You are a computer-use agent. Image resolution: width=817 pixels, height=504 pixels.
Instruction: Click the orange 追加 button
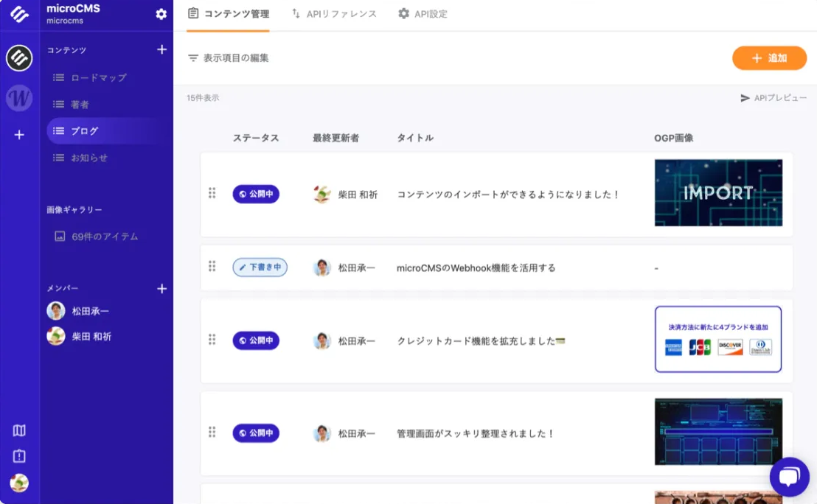pyautogui.click(x=769, y=58)
